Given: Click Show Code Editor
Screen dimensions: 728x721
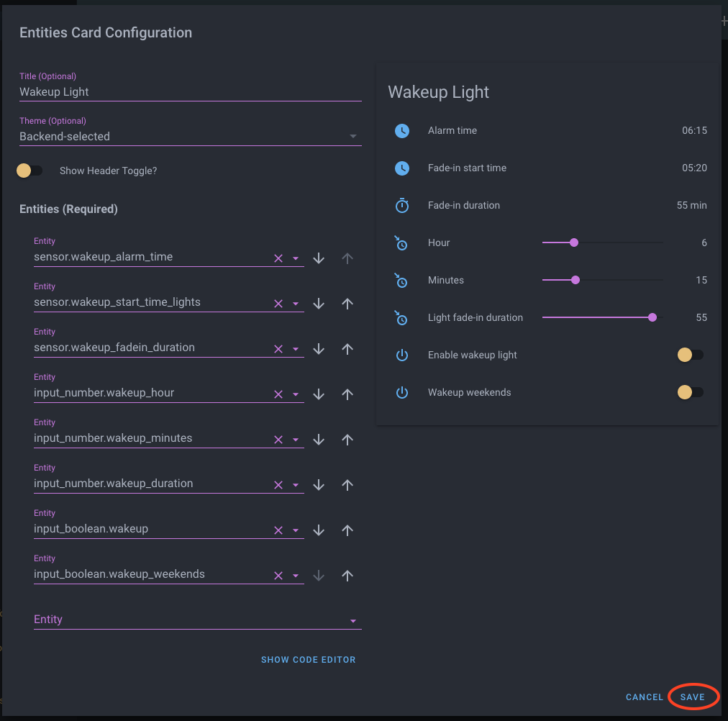Looking at the screenshot, I should coord(308,660).
